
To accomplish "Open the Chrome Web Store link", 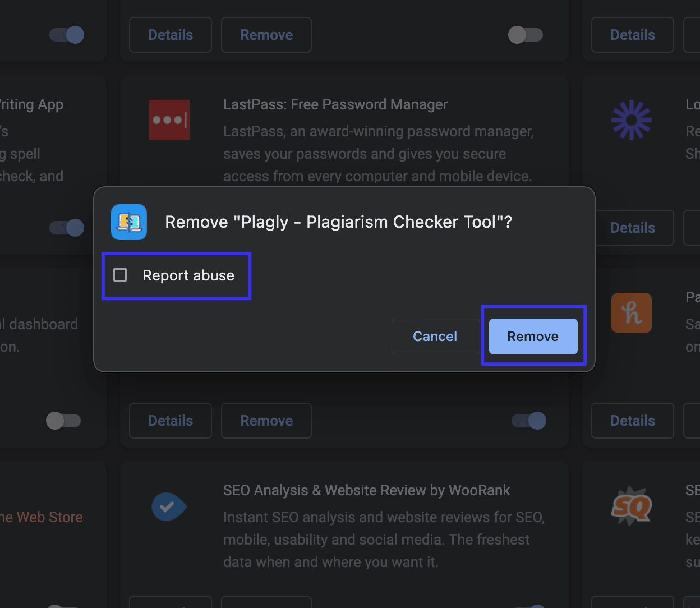I will 42,517.
